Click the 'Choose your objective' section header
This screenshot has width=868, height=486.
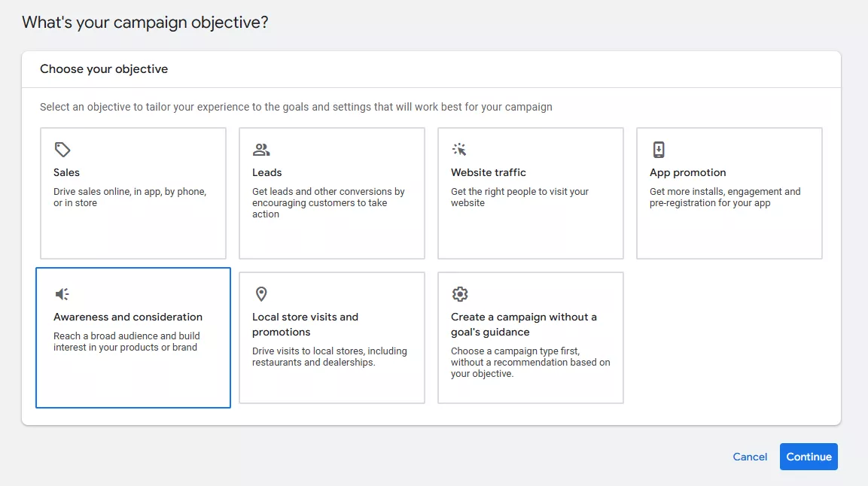coord(104,69)
